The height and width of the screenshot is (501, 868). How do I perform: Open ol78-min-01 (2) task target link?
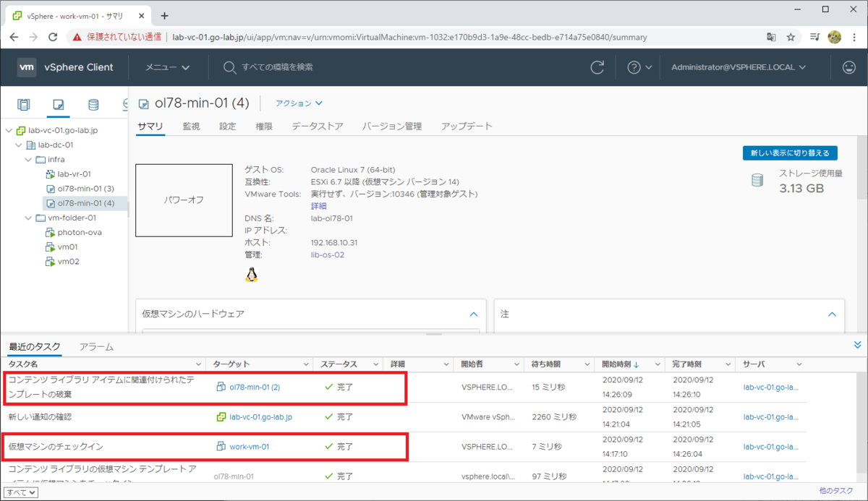(255, 387)
